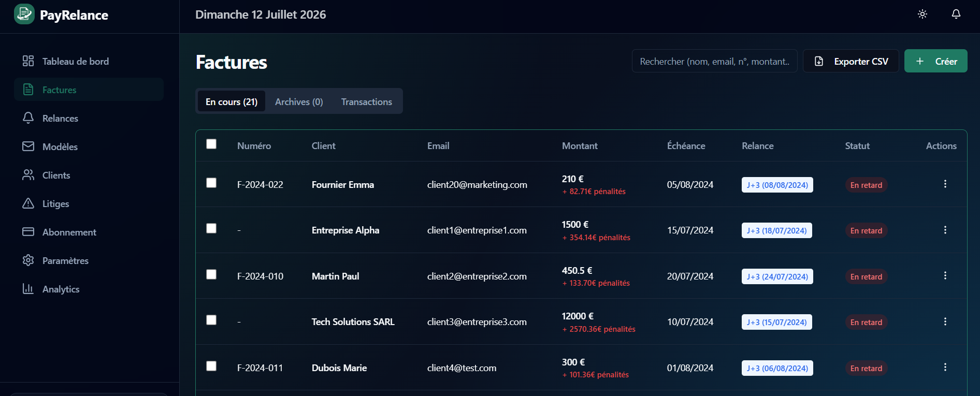The height and width of the screenshot is (396, 980).
Task: Check the Entreprise Alpha row checkbox
Action: coord(211,228)
